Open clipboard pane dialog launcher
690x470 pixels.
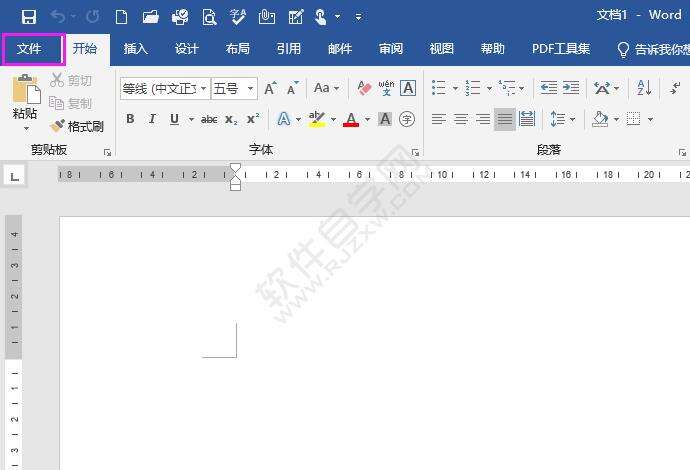(107, 152)
